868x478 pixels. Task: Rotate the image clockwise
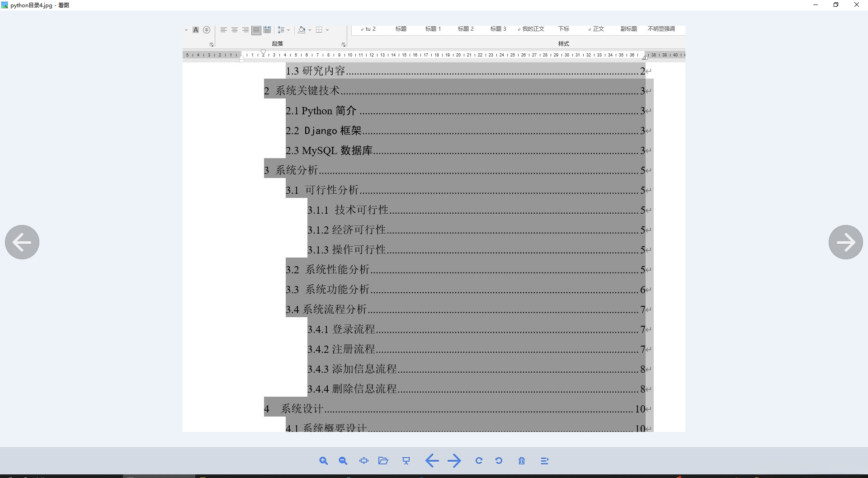click(478, 460)
